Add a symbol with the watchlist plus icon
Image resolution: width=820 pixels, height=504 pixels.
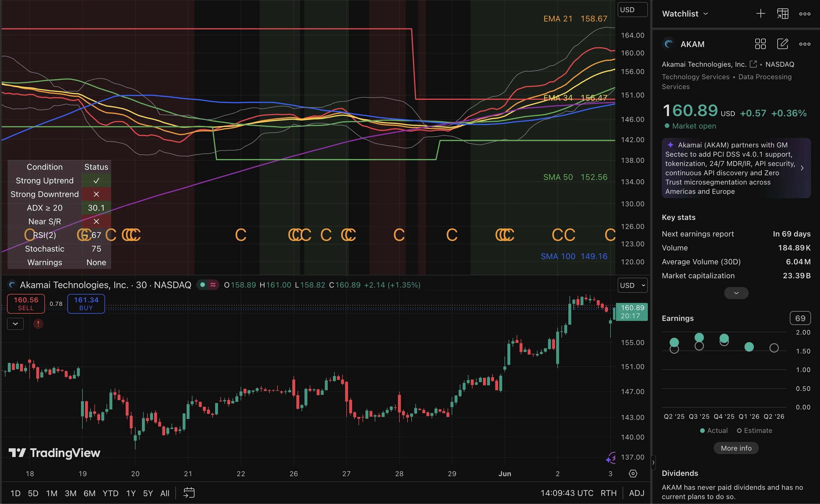tap(761, 14)
